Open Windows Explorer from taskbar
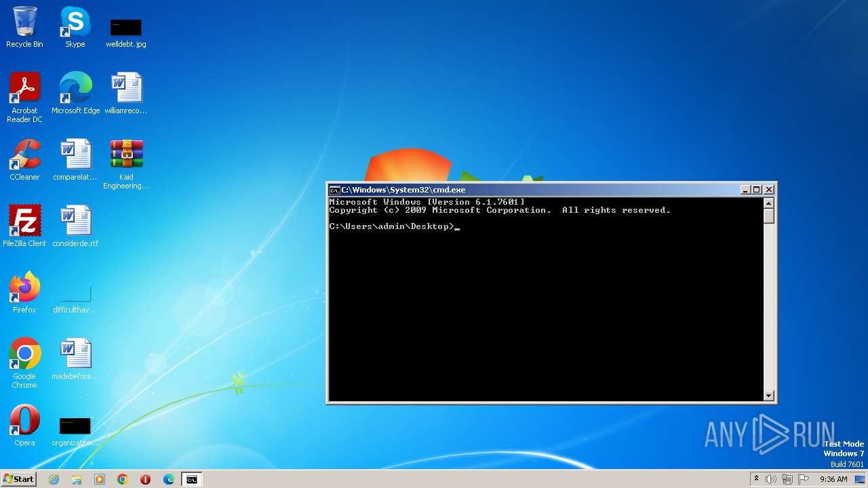Image resolution: width=868 pixels, height=488 pixels. pos(77,479)
